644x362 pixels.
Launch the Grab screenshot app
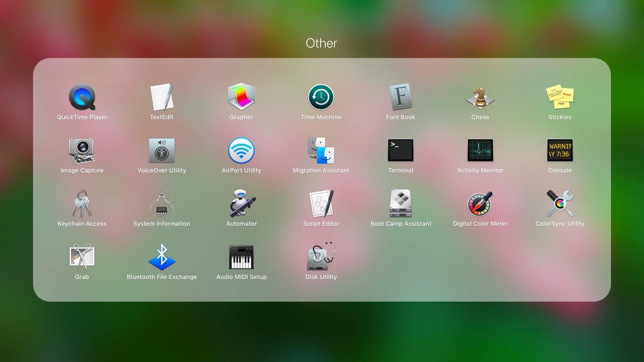(x=82, y=257)
